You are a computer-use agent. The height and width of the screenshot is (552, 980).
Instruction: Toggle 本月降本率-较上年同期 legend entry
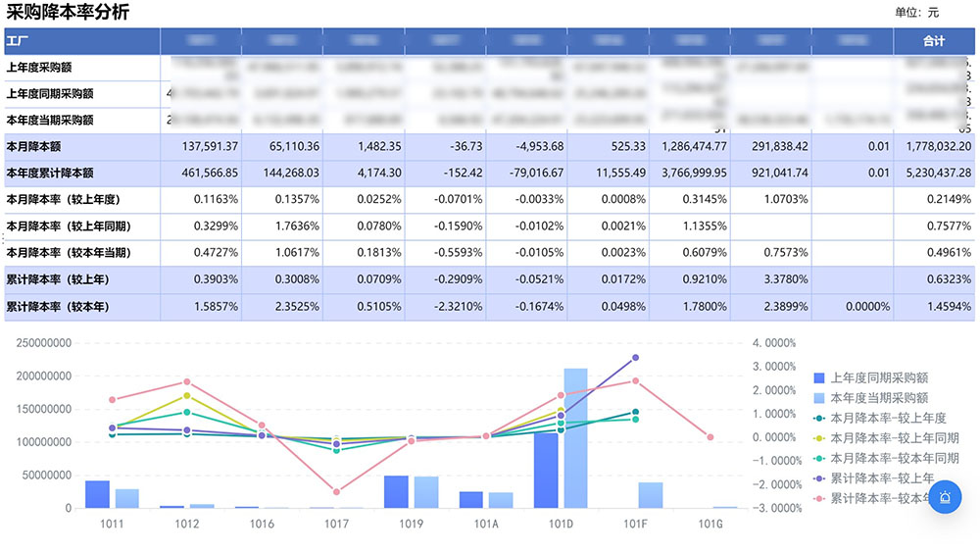891,438
